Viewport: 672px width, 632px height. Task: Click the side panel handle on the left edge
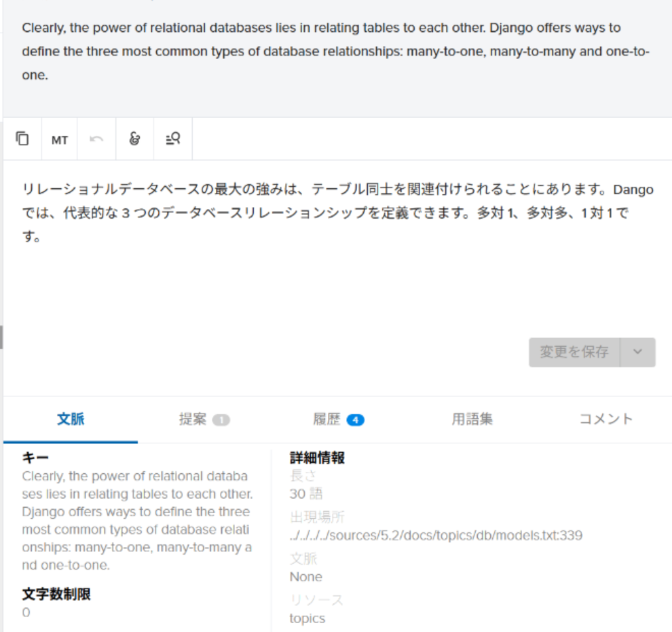pyautogui.click(x=3, y=336)
